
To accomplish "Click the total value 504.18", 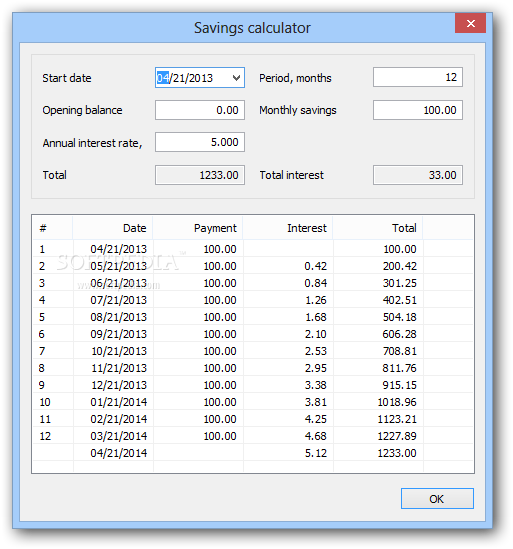I will pyautogui.click(x=400, y=317).
